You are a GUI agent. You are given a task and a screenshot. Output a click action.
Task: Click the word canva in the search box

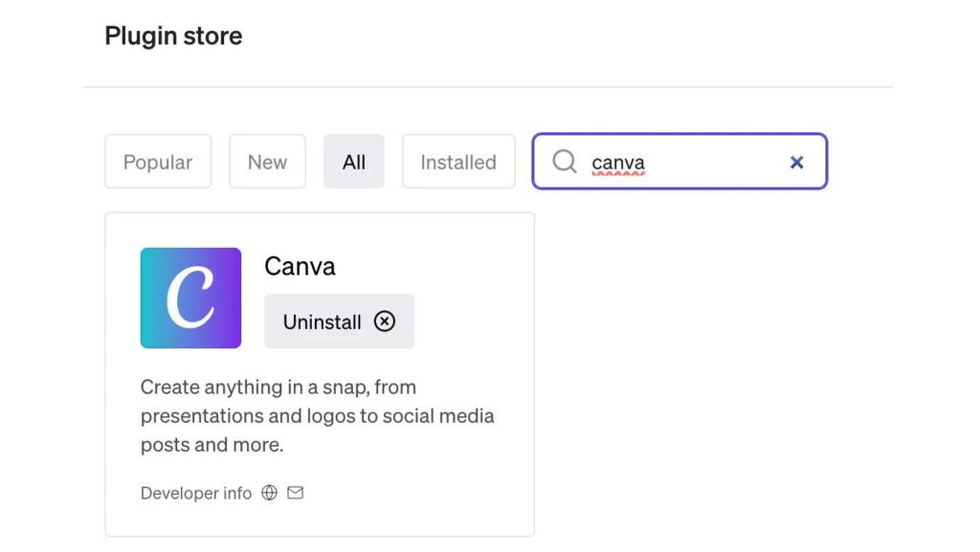coord(616,162)
